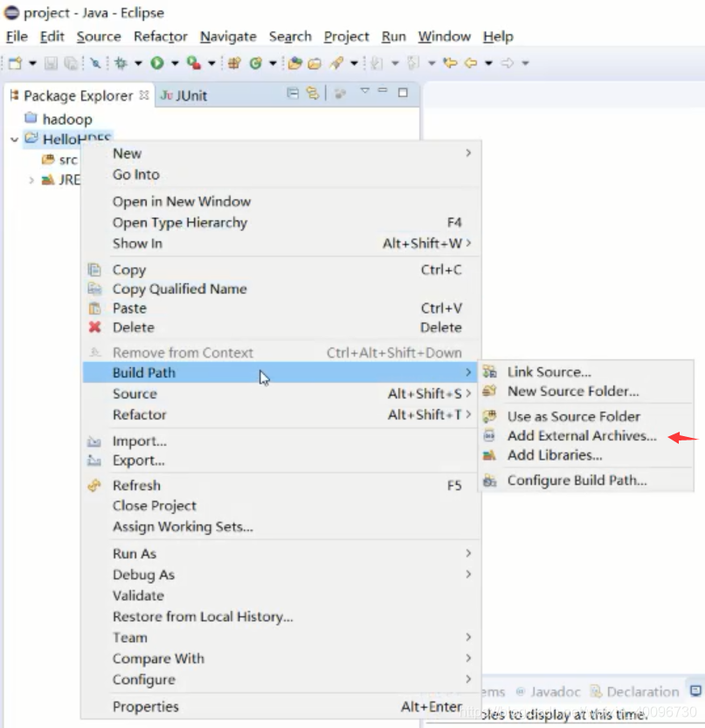The image size is (705, 728).
Task: Open the New wizard dropdown arrow
Action: tap(32, 63)
